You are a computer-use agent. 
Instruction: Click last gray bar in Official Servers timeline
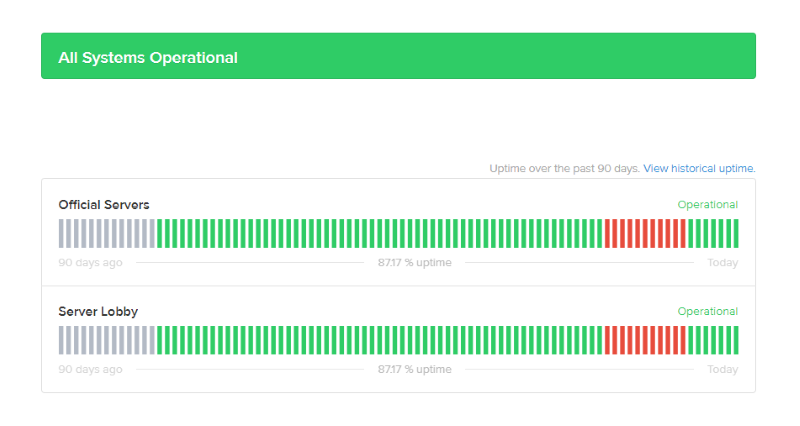(x=152, y=234)
